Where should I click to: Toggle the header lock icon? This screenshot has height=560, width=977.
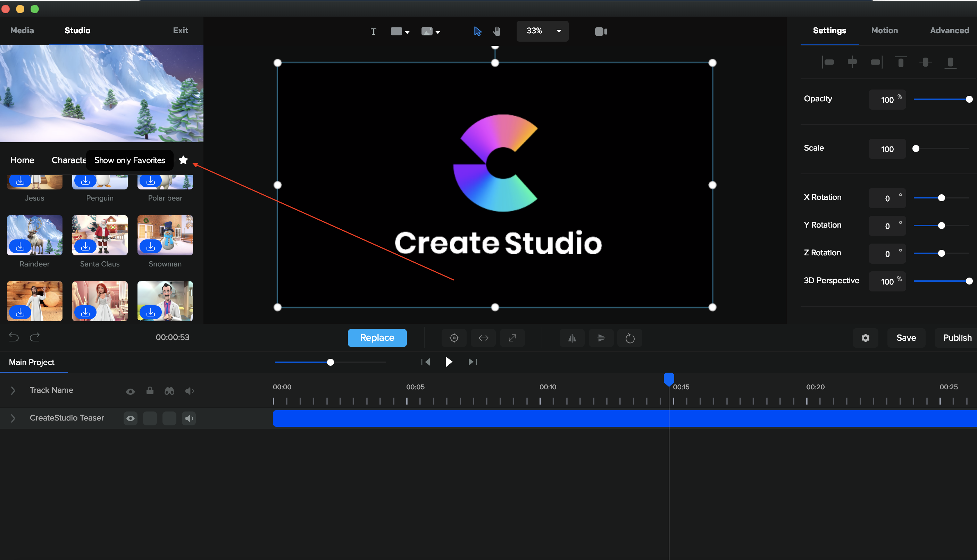point(150,390)
